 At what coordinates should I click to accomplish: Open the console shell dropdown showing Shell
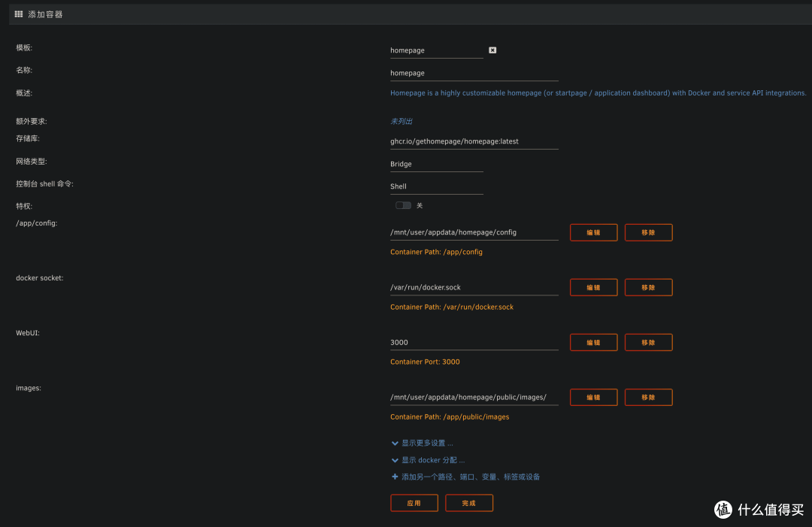pyautogui.click(x=437, y=186)
